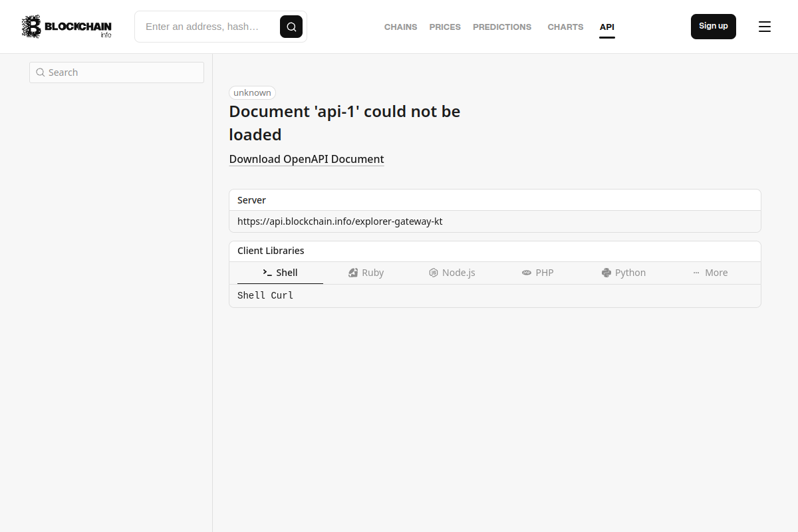Open the Chains navigation item
Image resolution: width=798 pixels, height=532 pixels.
[x=401, y=27]
